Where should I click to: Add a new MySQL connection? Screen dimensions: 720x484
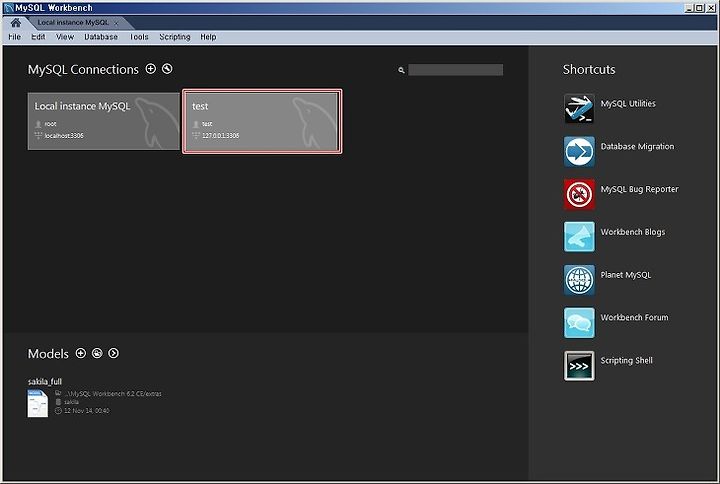[151, 69]
